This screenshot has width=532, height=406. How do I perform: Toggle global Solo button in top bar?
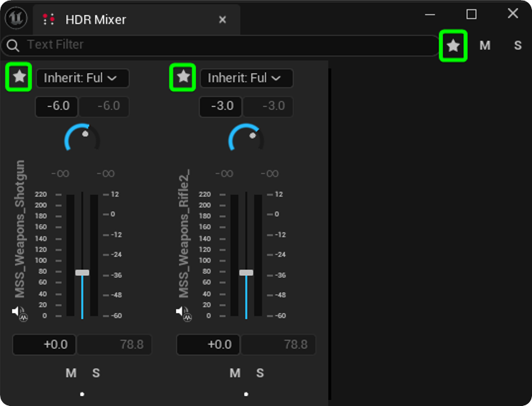click(x=517, y=45)
